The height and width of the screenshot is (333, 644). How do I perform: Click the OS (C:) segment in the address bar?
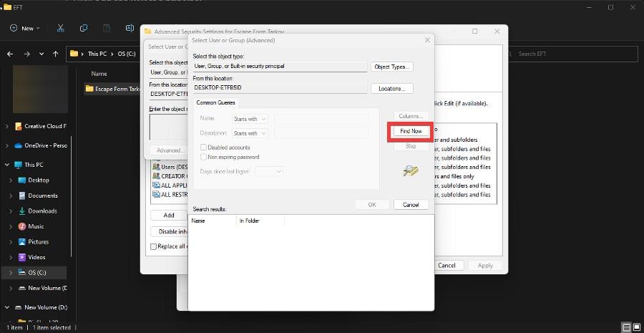(126, 54)
